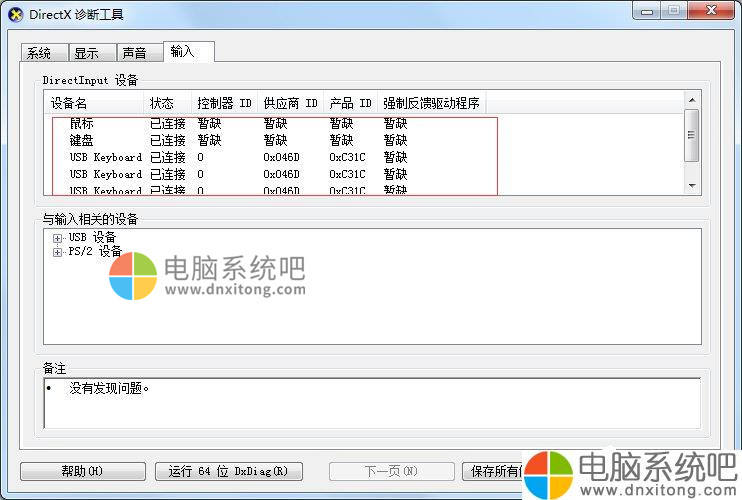This screenshot has height=500, width=742.
Task: Click the 供应商 ID column header
Action: pos(291,103)
